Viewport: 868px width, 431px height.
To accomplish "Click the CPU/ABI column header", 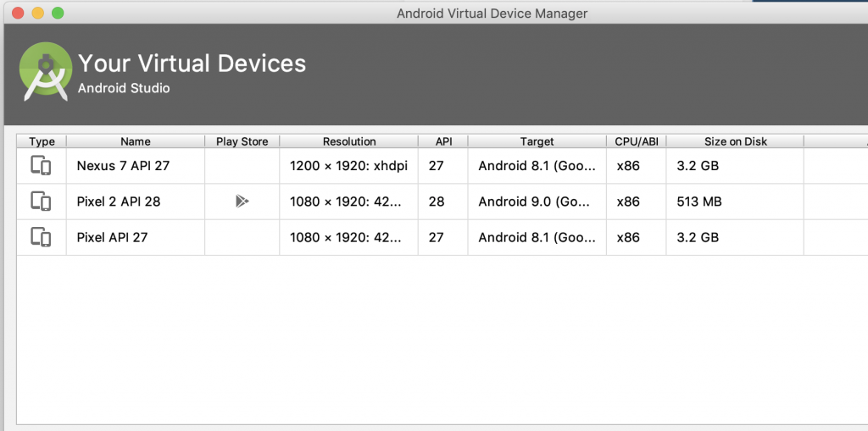I will (636, 141).
